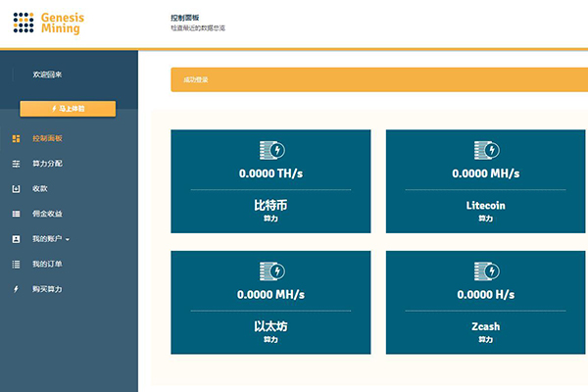Click the 算力分配 sliders icon
588x392 pixels.
pyautogui.click(x=16, y=164)
